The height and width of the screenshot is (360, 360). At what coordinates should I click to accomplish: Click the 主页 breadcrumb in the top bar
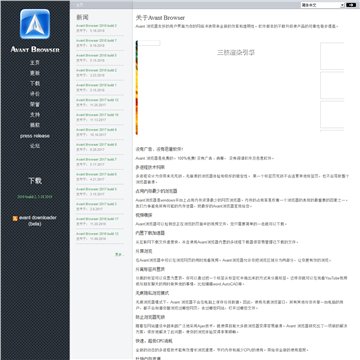[79, 5]
